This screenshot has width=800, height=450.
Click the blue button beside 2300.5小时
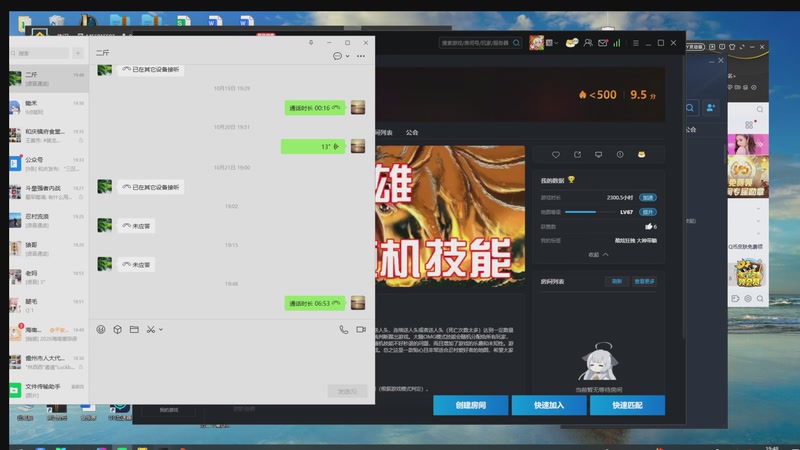[647, 197]
